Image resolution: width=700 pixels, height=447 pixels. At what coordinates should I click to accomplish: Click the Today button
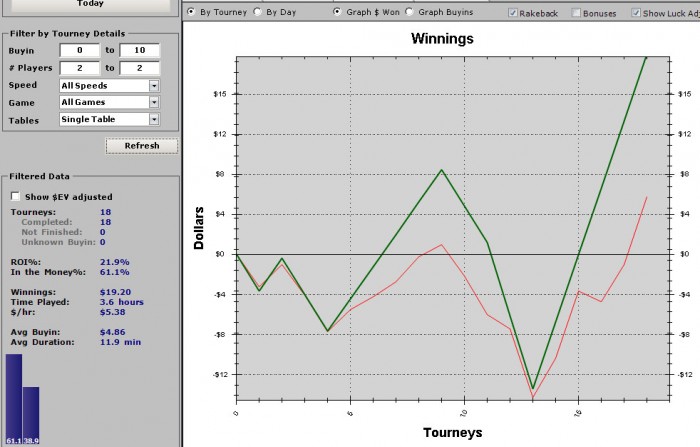click(91, 4)
